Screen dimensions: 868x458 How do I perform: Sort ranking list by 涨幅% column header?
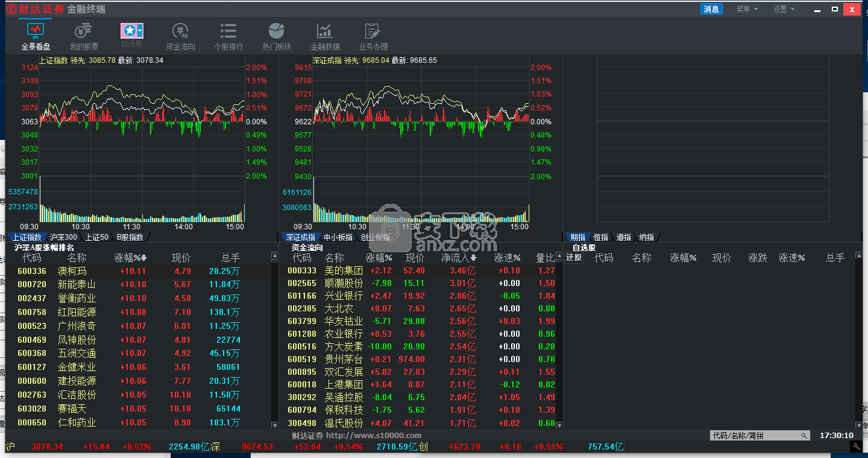131,258
